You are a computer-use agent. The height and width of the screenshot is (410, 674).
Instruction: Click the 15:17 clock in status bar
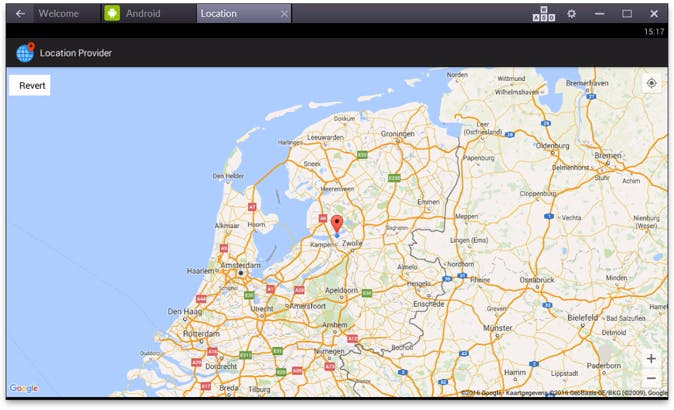[654, 31]
